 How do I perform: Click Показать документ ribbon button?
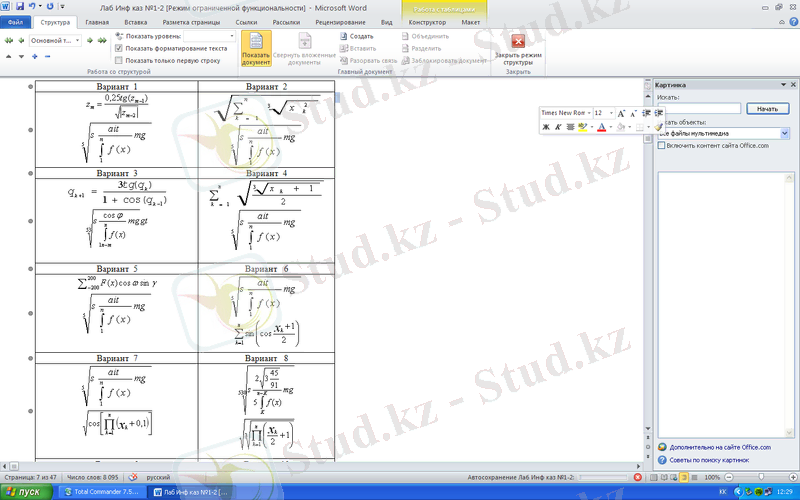[256, 48]
